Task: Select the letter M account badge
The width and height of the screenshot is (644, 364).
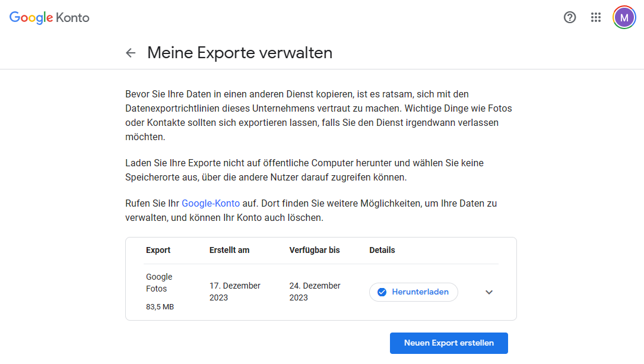Action: pos(624,17)
